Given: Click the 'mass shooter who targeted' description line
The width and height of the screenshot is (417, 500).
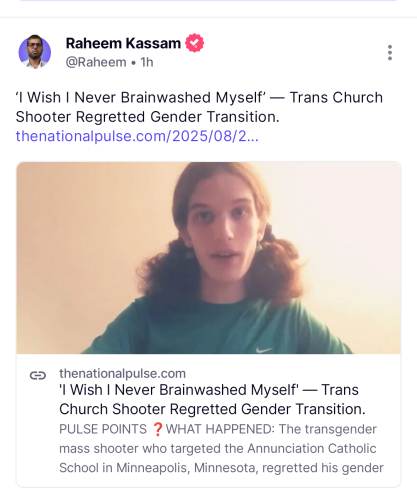Looking at the screenshot, I should pos(218,448).
